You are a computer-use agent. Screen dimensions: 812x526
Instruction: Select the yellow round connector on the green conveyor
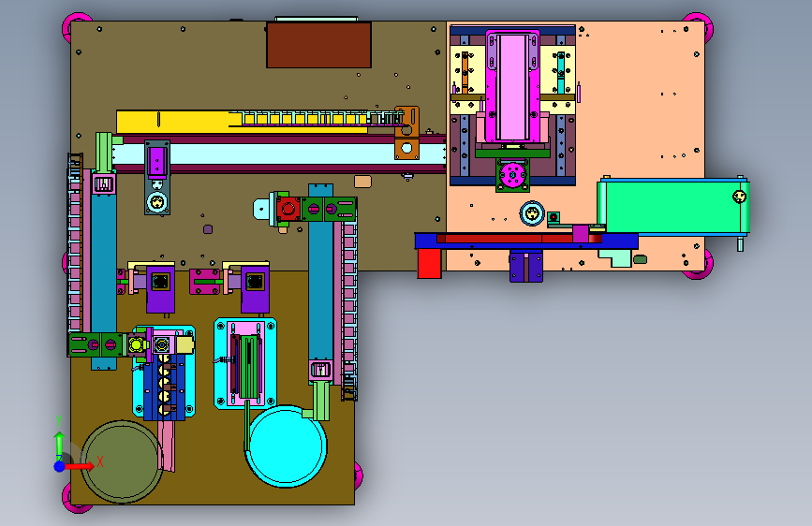[x=740, y=197]
